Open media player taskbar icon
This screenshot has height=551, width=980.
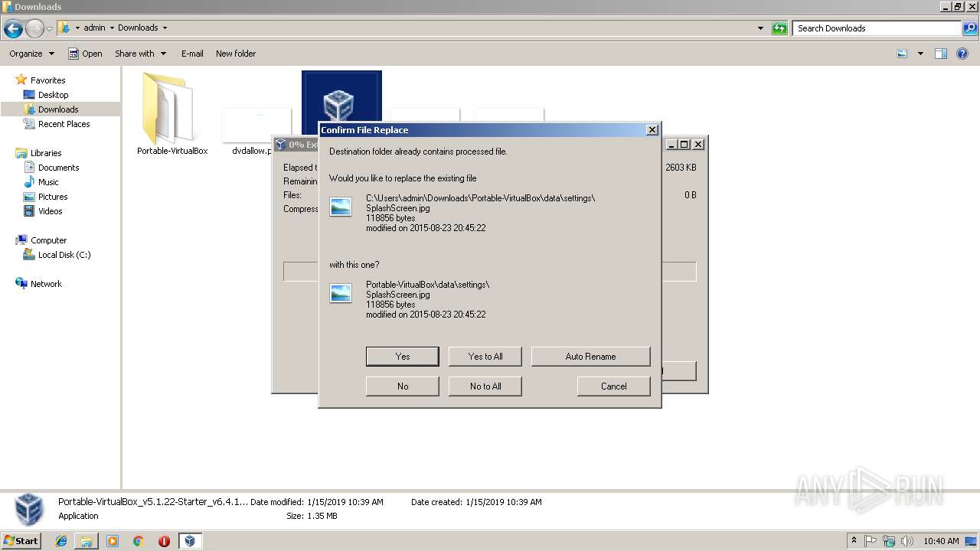113,541
